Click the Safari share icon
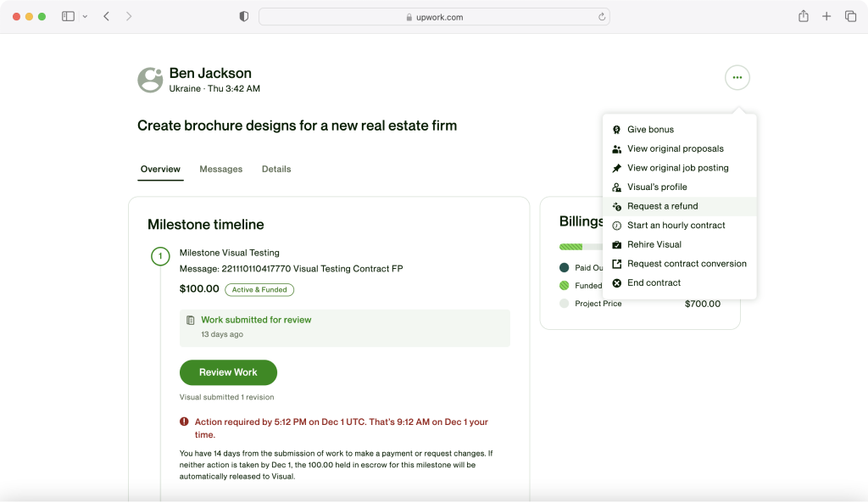The width and height of the screenshot is (868, 503). (803, 17)
